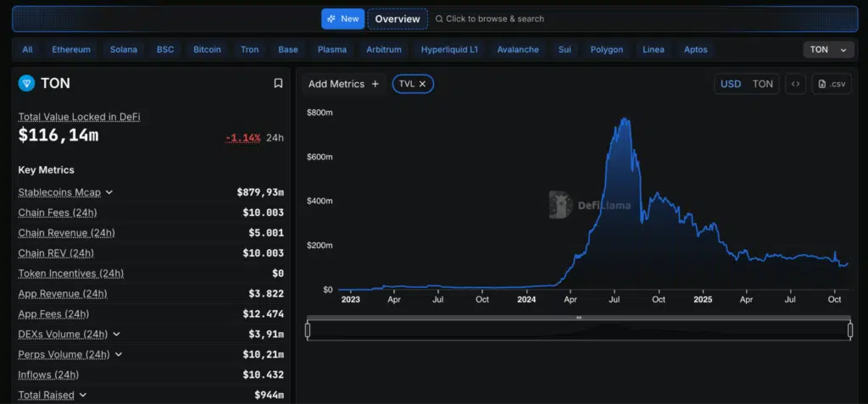This screenshot has height=404, width=868.
Task: Click the $879,93m stablecoins value
Action: (x=260, y=192)
